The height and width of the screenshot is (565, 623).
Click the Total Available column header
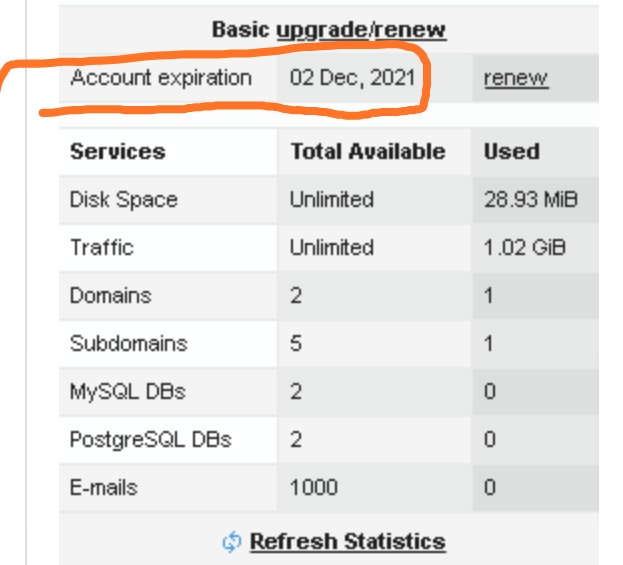(367, 152)
